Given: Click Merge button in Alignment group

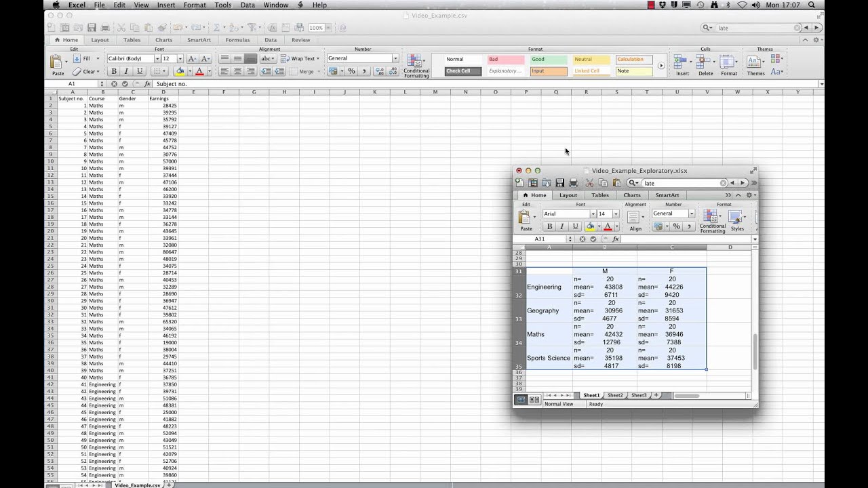Looking at the screenshot, I should tap(304, 71).
